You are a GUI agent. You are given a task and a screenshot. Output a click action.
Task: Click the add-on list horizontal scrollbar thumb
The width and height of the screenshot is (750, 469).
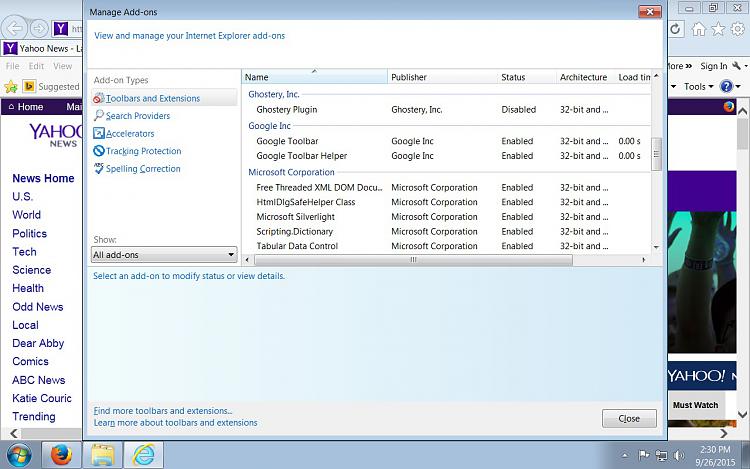click(x=413, y=260)
